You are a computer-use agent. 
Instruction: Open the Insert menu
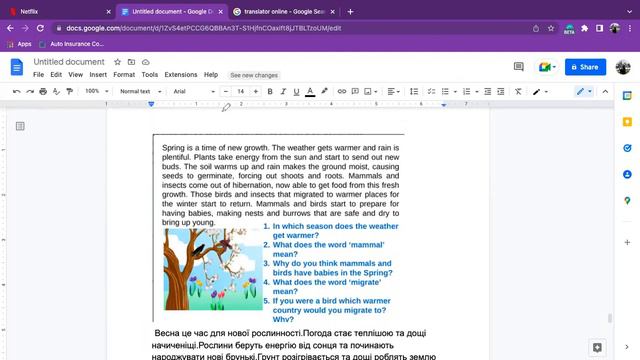(x=98, y=75)
